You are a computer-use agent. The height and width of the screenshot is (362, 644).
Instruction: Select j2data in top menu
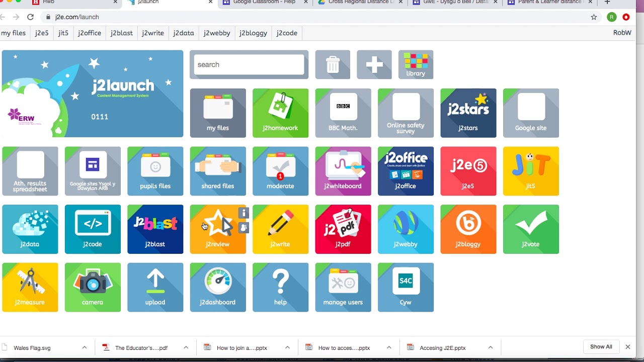184,33
